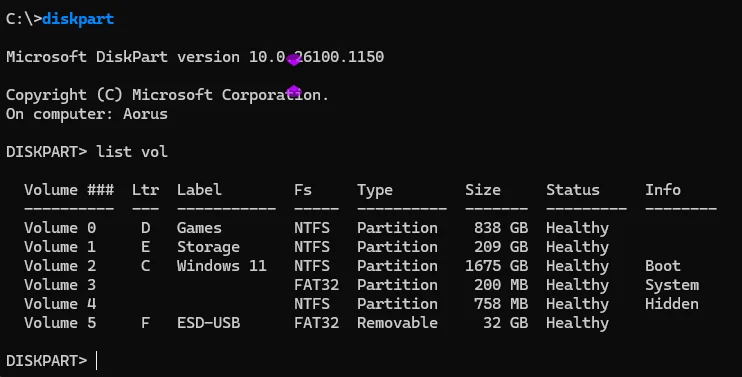The image size is (742, 377).
Task: Click the 758 MB size value
Action: (x=501, y=304)
